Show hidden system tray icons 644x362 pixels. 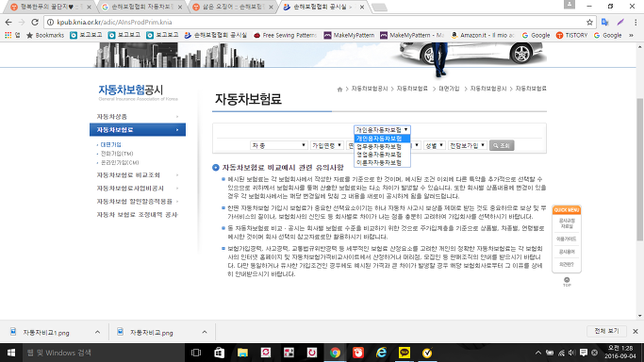(537, 353)
